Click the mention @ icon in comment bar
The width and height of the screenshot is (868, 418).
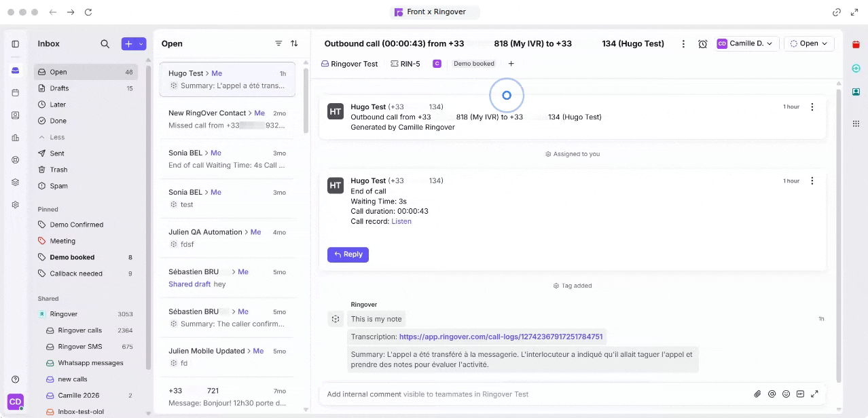(x=772, y=394)
